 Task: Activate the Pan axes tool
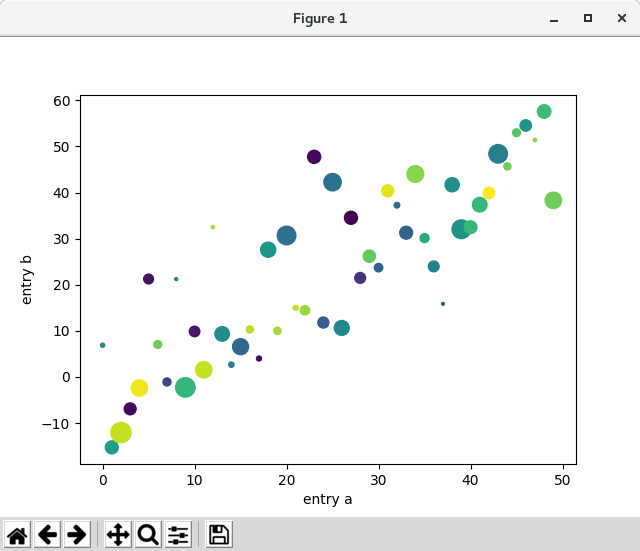118,535
